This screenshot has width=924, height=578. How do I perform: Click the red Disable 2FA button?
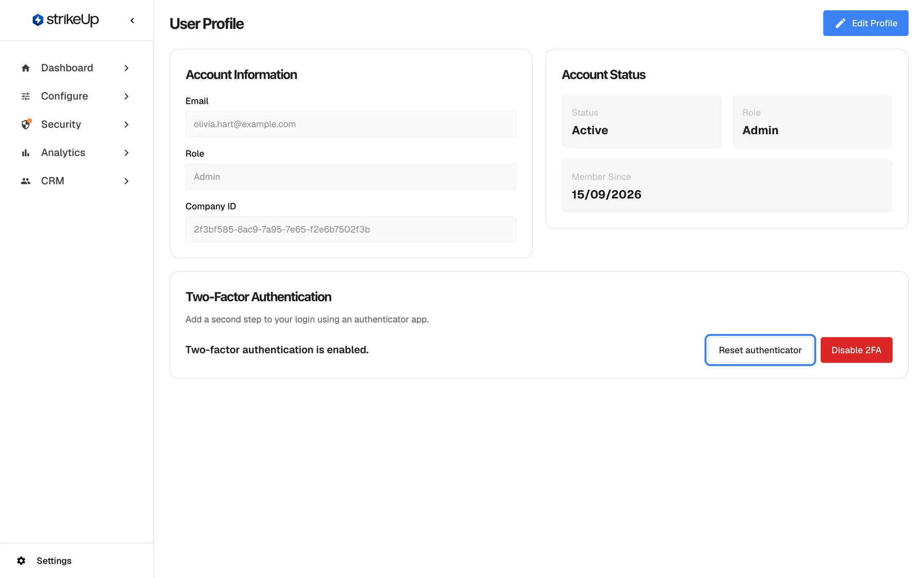click(856, 350)
